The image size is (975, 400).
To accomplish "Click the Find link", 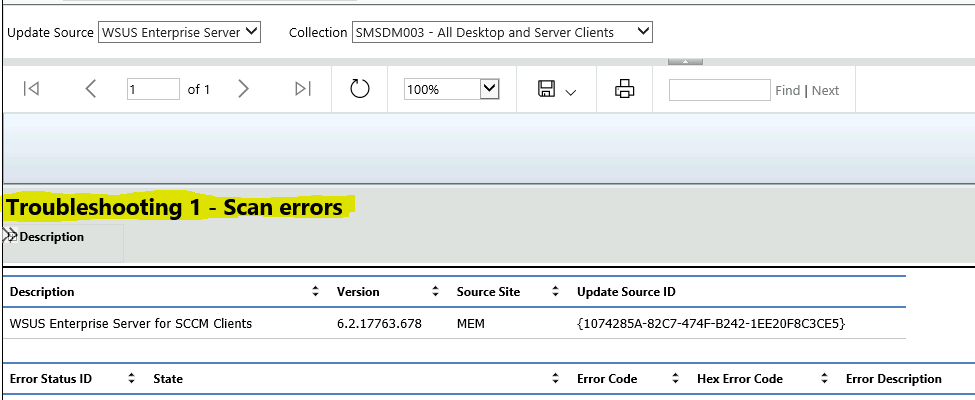I will [x=787, y=91].
